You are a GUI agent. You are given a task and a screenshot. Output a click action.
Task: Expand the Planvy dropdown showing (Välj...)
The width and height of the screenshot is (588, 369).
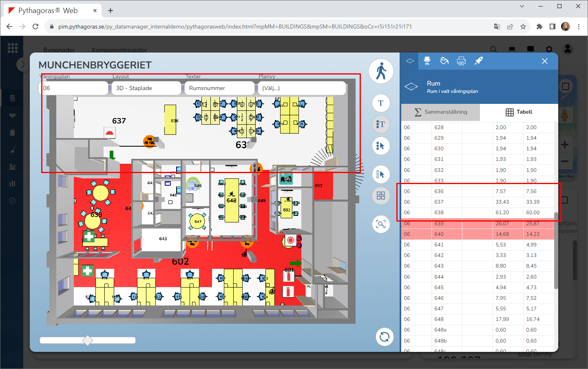click(302, 88)
